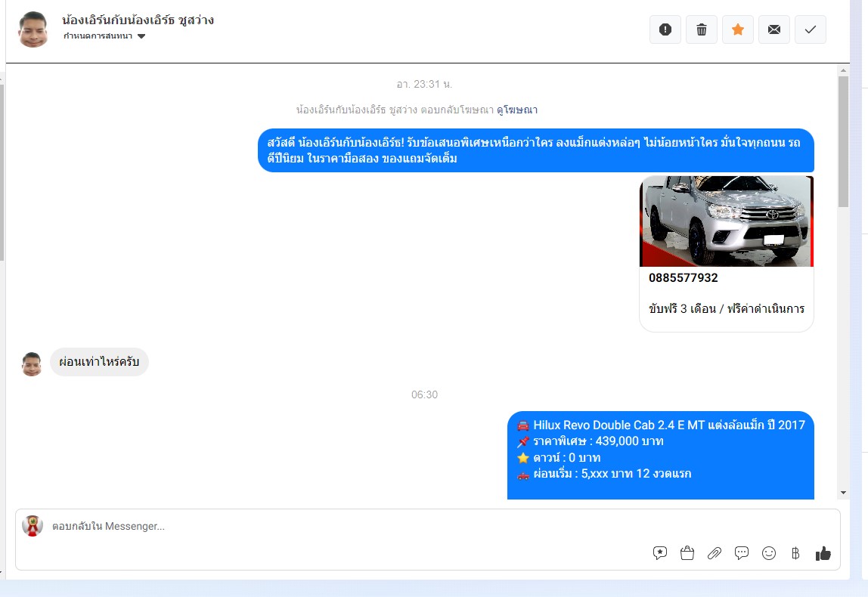Click the page avatar in reply box
The image size is (868, 597).
33,526
